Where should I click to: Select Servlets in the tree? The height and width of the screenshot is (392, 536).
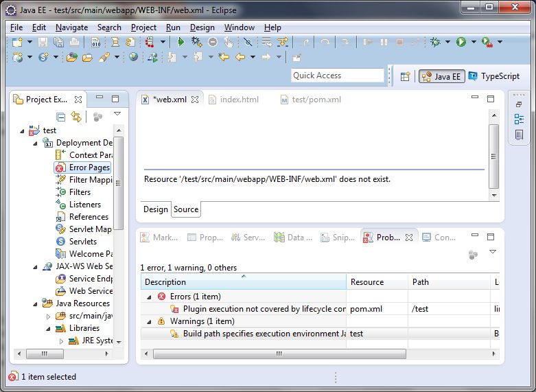(76, 242)
